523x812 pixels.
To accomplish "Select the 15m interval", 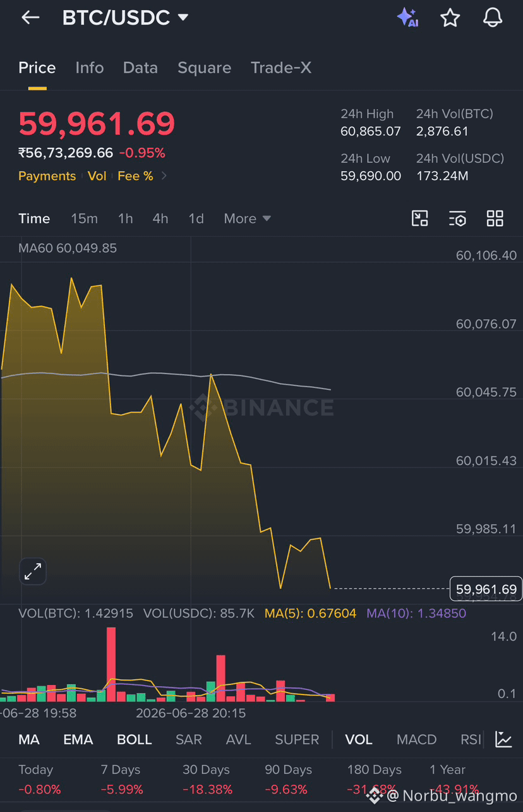I will (x=84, y=219).
